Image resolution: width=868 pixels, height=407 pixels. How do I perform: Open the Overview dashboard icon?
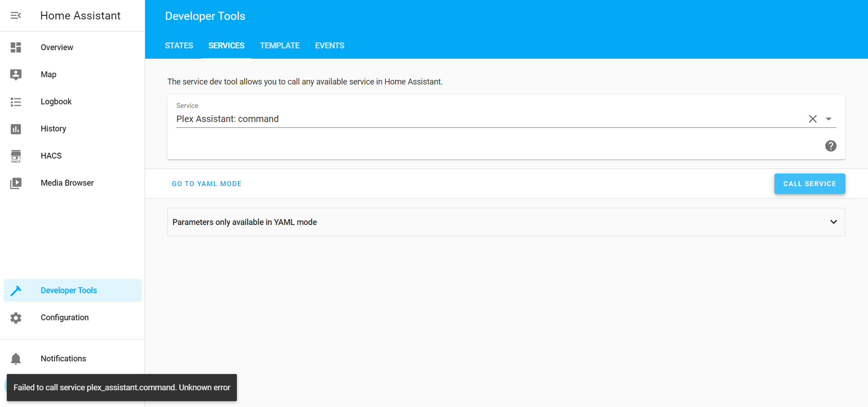pyautogui.click(x=16, y=47)
